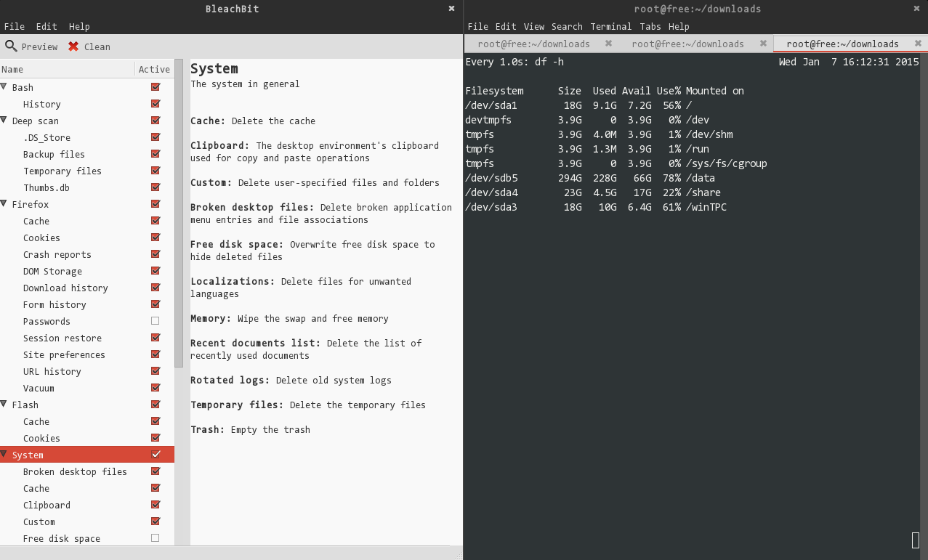Click the Preview magnifier button in BleachBit
Screen dimensions: 928x560
pos(31,46)
